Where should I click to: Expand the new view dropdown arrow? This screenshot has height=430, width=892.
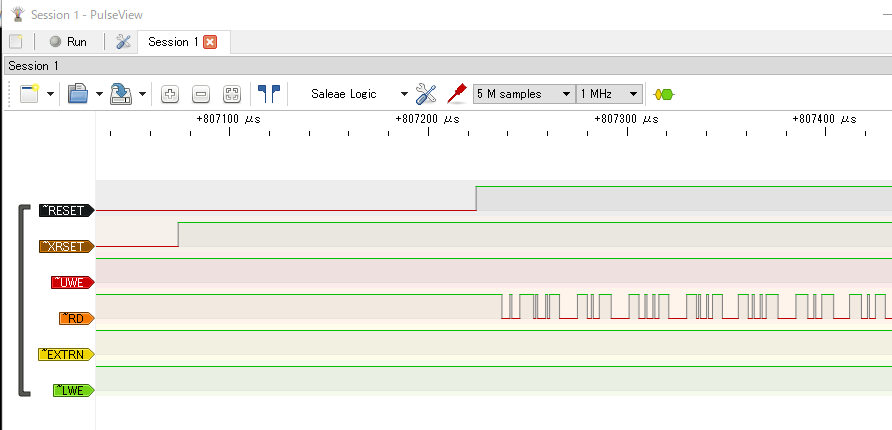coord(50,94)
